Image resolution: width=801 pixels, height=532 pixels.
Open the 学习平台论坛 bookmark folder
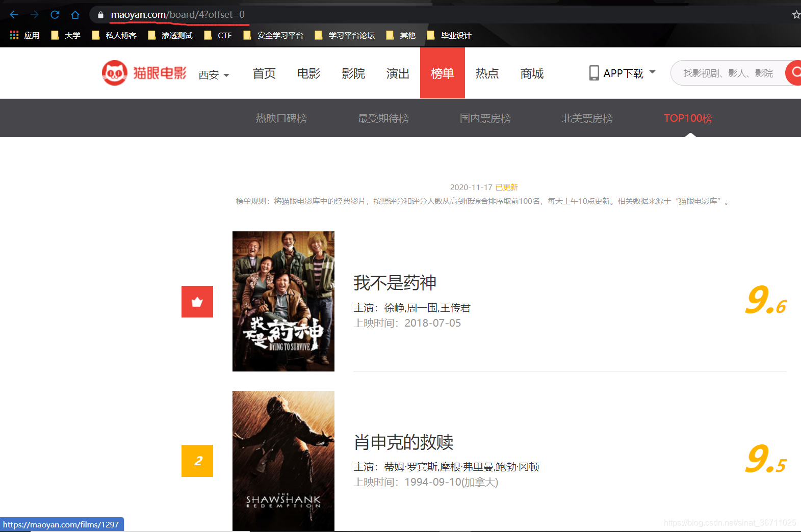pos(345,35)
